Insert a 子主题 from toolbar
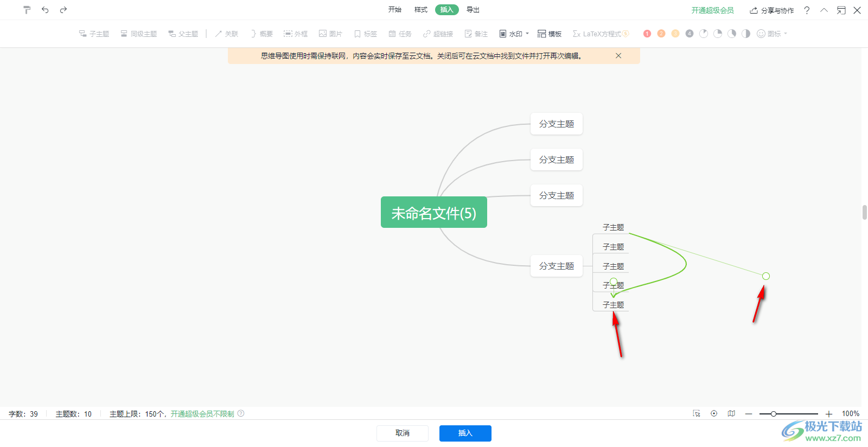 tap(94, 34)
